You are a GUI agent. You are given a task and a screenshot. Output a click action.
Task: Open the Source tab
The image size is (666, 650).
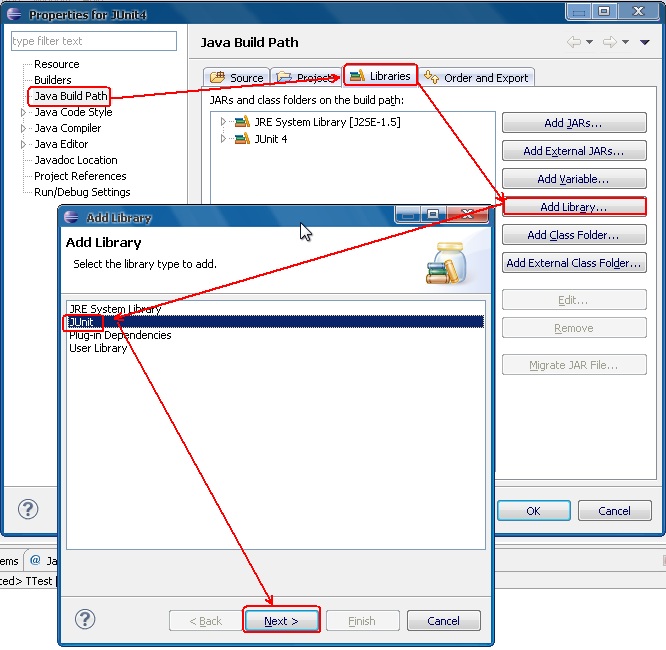point(236,78)
